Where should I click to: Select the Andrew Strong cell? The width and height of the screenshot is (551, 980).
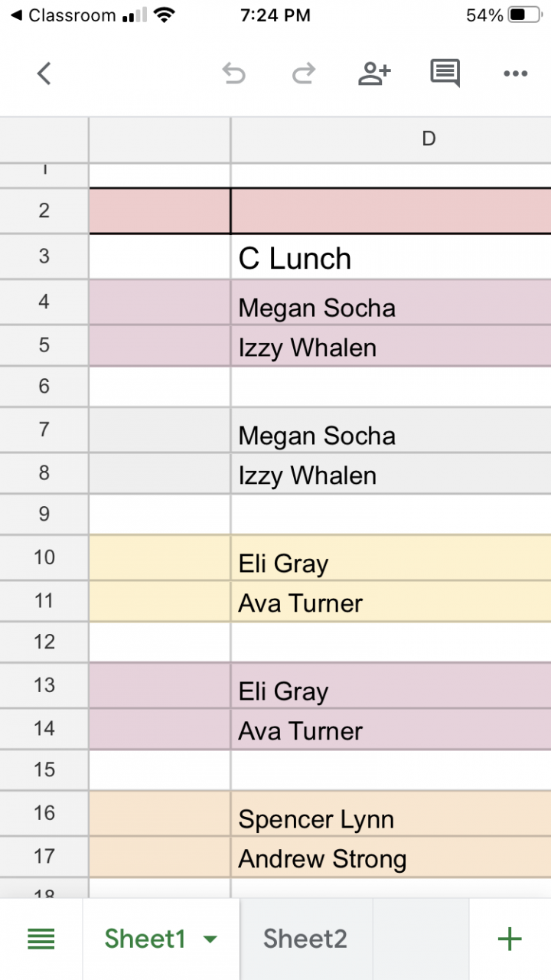click(390, 857)
